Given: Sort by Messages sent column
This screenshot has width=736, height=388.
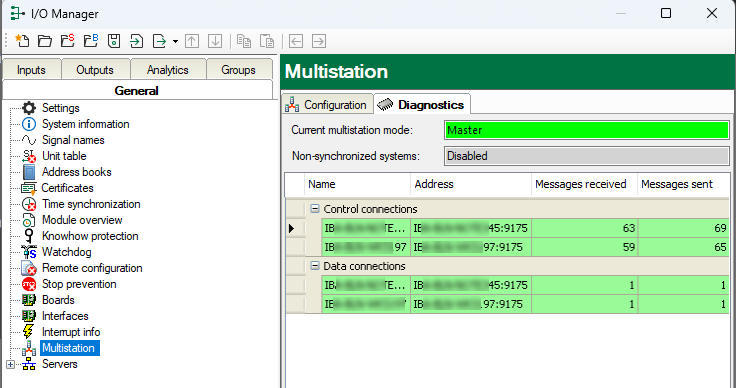Looking at the screenshot, I should coord(683,184).
